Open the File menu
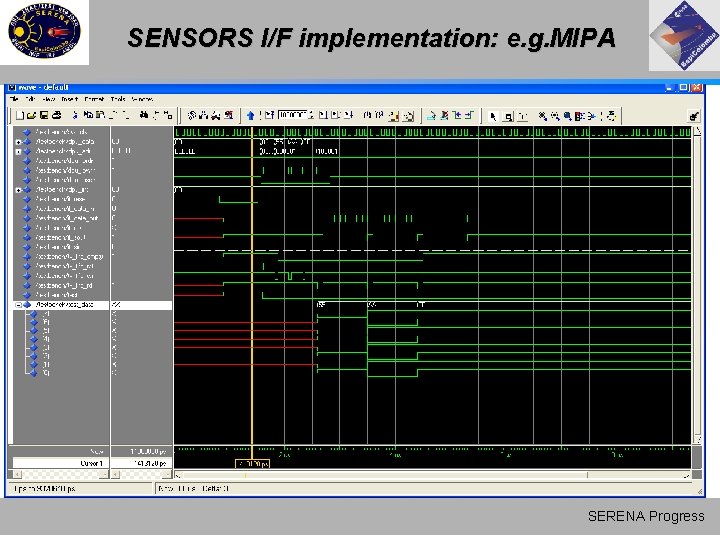This screenshot has height=540, width=720. point(14,99)
